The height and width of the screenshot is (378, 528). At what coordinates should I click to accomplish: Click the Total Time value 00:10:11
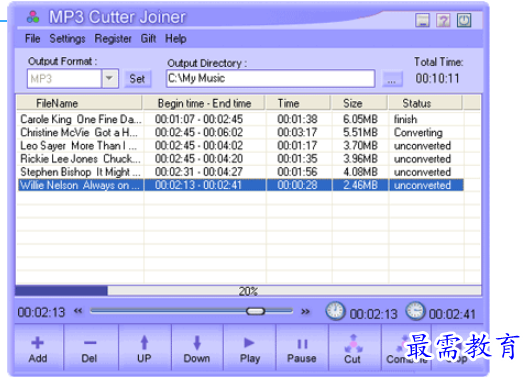click(x=437, y=79)
